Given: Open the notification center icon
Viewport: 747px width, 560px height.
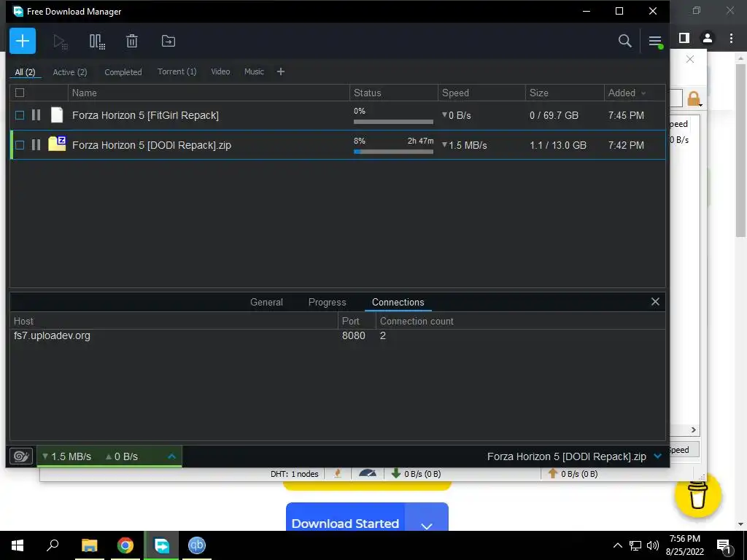Looking at the screenshot, I should pyautogui.click(x=724, y=546).
